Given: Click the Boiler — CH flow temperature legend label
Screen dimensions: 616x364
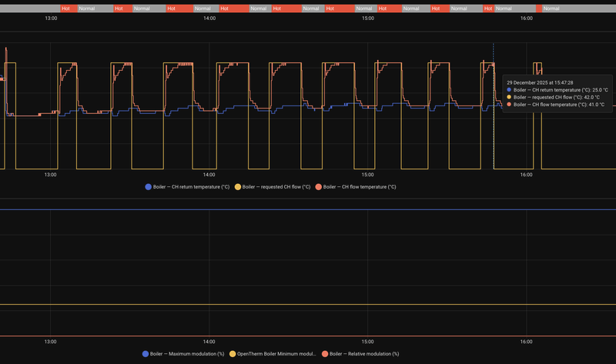Looking at the screenshot, I should click(x=360, y=187).
